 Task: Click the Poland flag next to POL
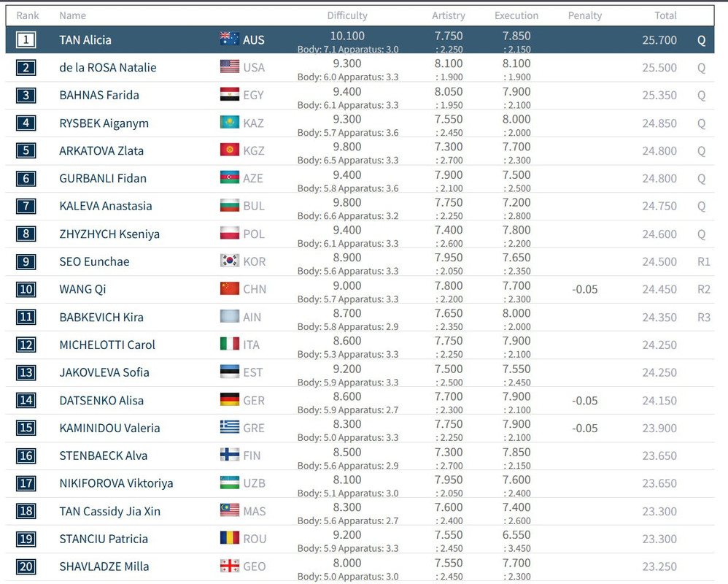pos(229,233)
